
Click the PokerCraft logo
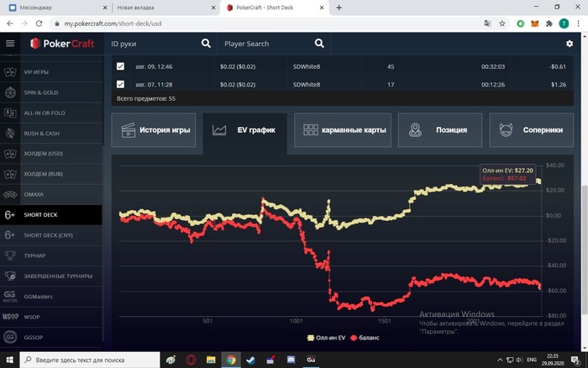pos(62,44)
